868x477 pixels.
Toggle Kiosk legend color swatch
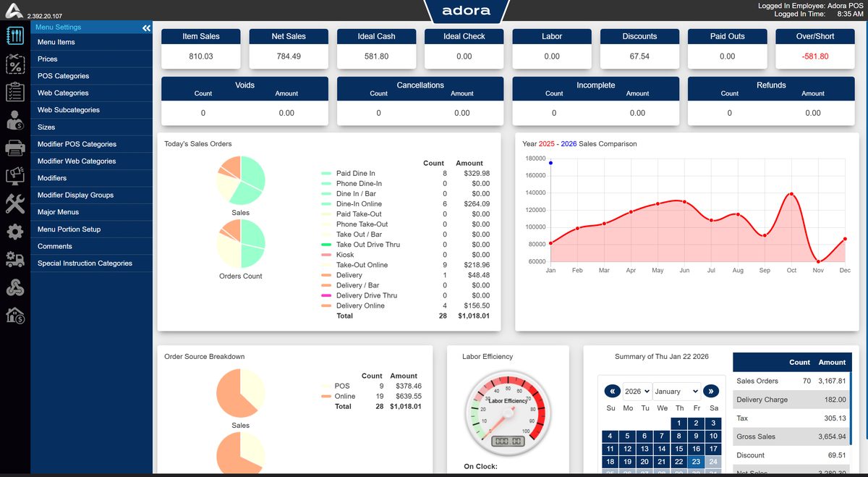click(325, 255)
